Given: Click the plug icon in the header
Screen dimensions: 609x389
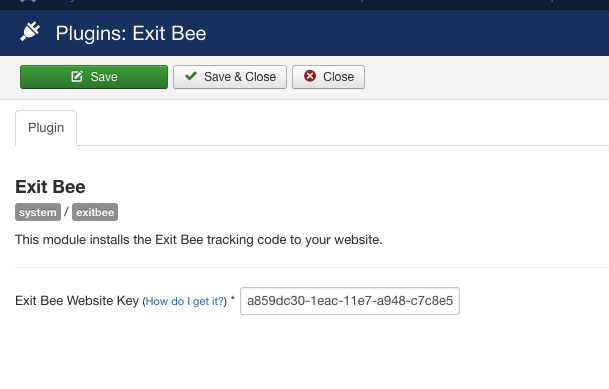Looking at the screenshot, I should point(30,31).
